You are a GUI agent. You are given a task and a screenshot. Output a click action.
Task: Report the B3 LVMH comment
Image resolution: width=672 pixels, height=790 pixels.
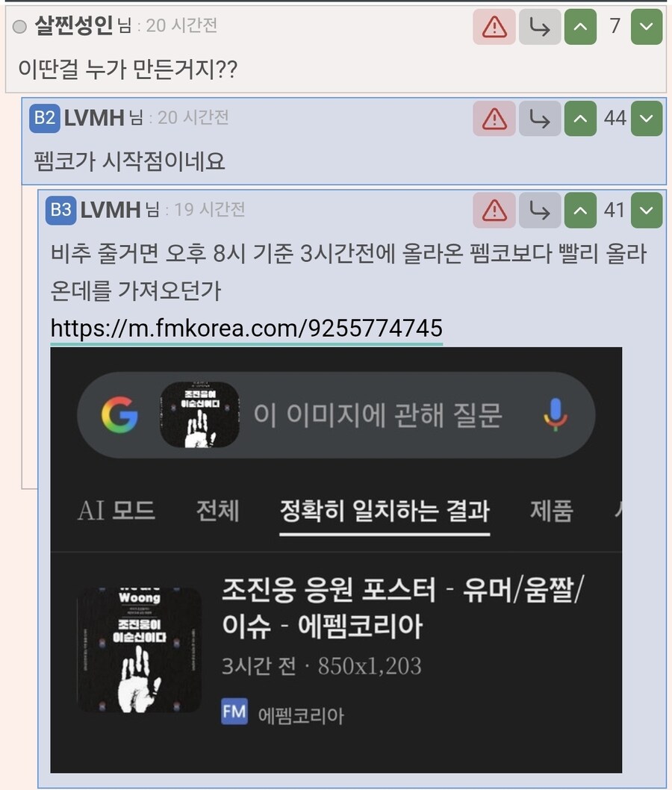pos(494,210)
